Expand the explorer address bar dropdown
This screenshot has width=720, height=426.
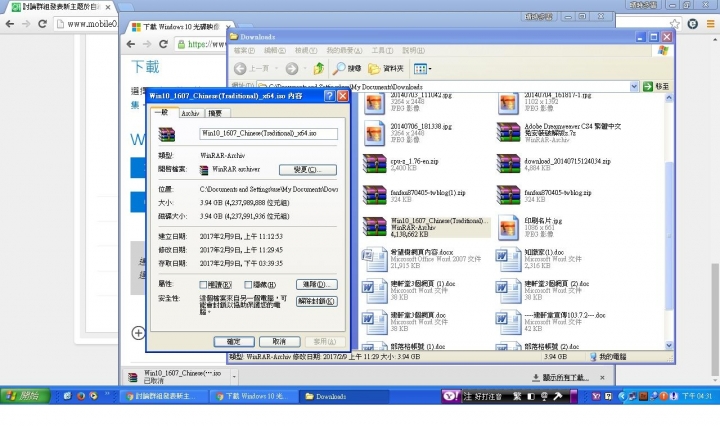coord(634,86)
